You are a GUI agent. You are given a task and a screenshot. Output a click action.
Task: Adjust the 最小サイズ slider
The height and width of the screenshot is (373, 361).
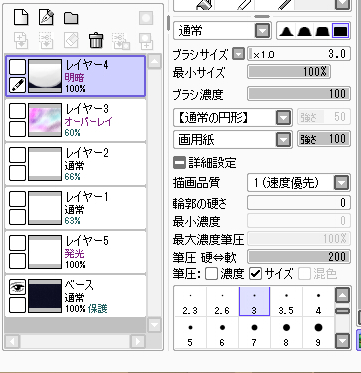coord(289,72)
